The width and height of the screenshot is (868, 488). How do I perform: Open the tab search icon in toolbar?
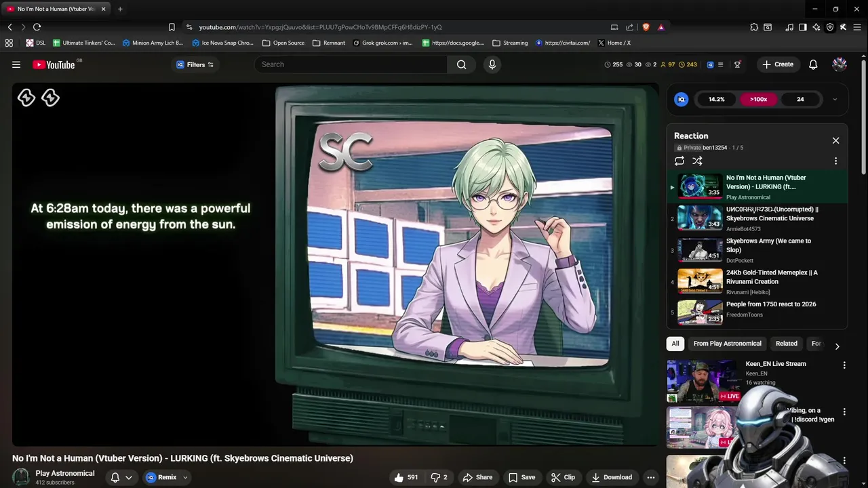[768, 27]
